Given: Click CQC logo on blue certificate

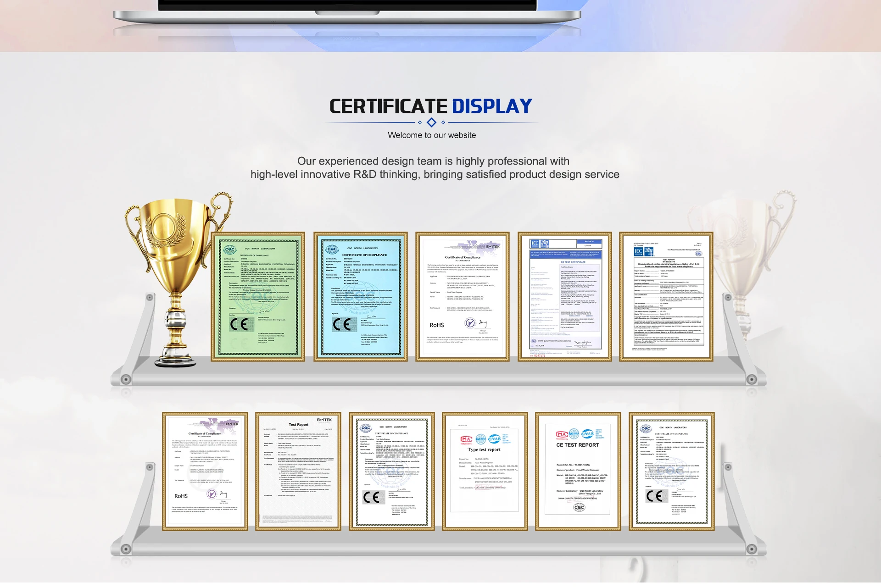Looking at the screenshot, I should tap(332, 249).
